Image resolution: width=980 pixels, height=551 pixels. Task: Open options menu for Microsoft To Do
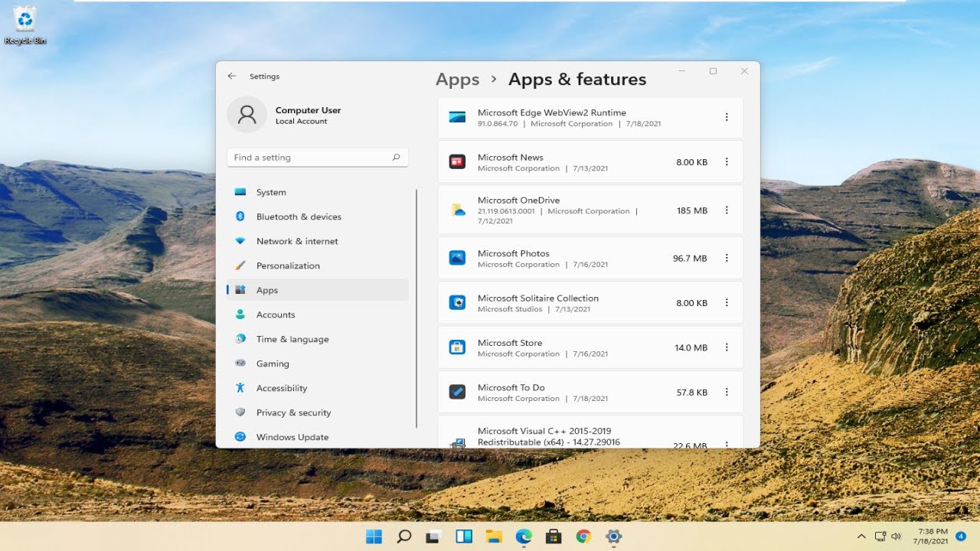click(x=727, y=392)
